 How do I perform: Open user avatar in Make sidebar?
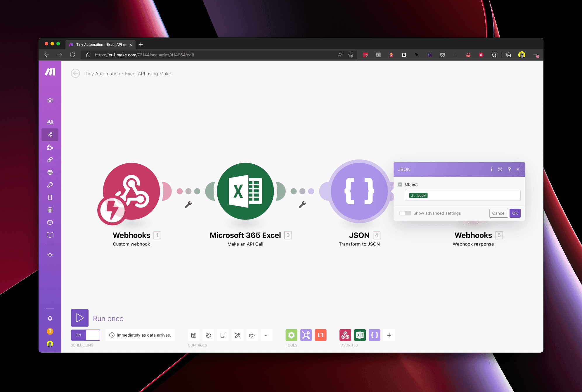[50, 344]
